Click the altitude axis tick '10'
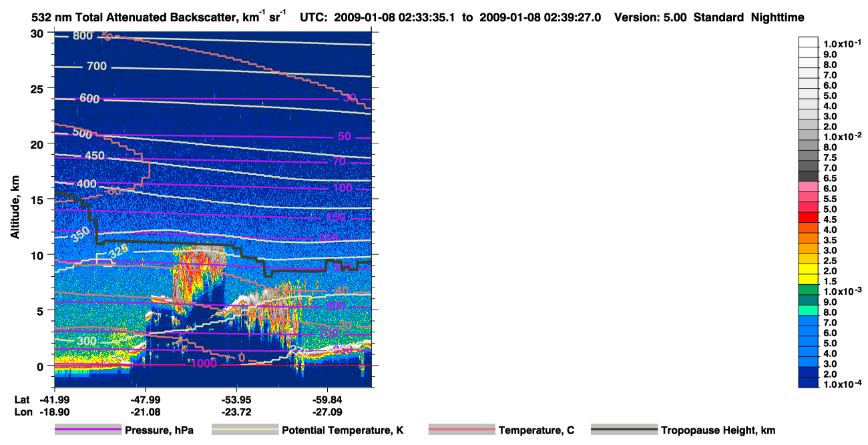 pyautogui.click(x=38, y=255)
